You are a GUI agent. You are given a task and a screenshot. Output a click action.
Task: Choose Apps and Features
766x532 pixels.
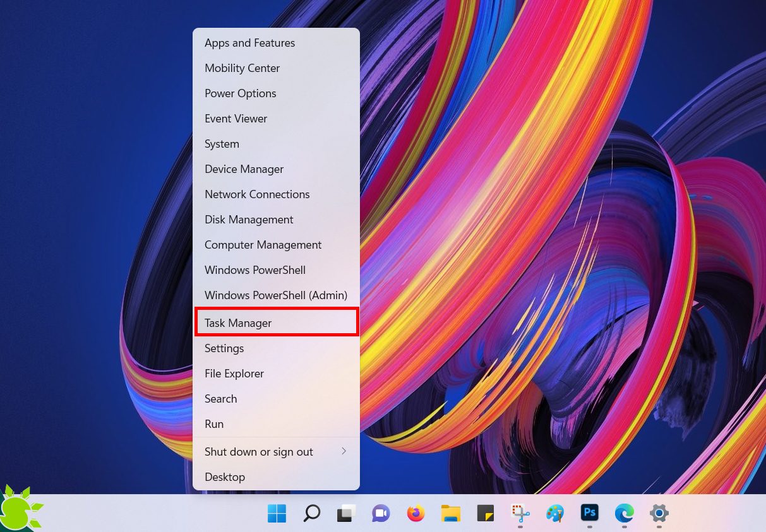pyautogui.click(x=249, y=42)
